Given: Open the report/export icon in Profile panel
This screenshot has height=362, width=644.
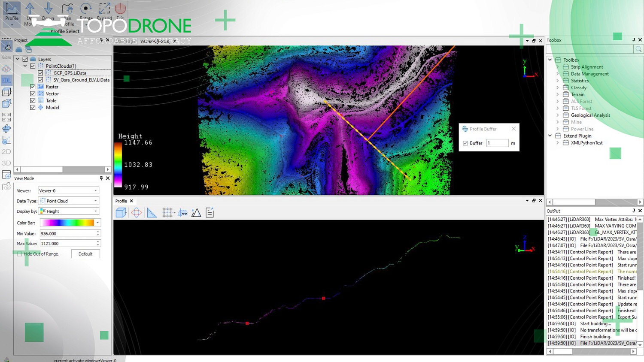Looking at the screenshot, I should pos(210,212).
